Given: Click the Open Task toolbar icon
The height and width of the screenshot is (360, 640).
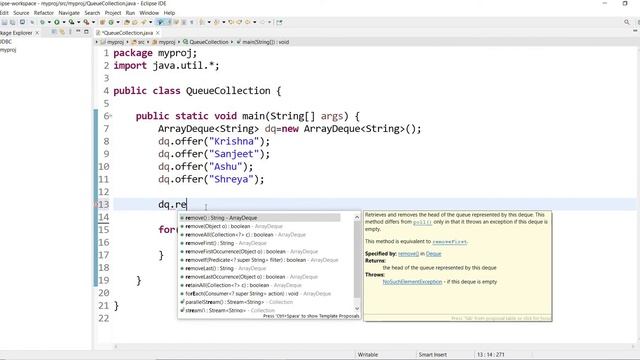Looking at the screenshot, I should pos(135,22).
